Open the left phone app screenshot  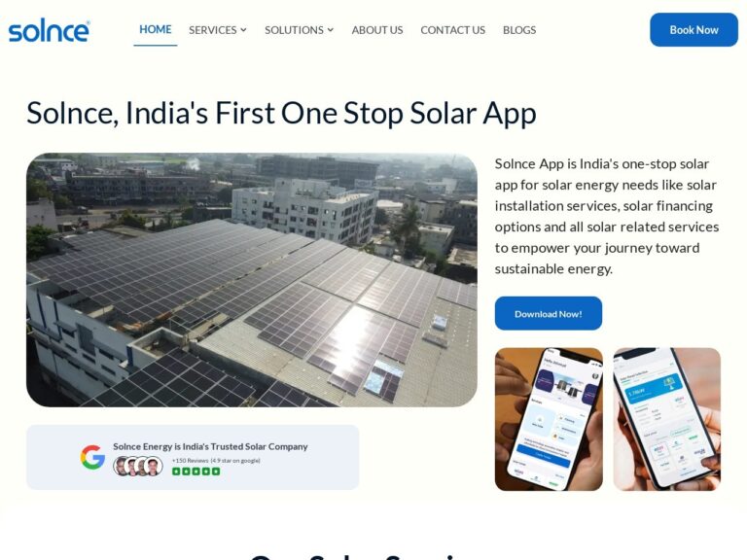point(549,419)
